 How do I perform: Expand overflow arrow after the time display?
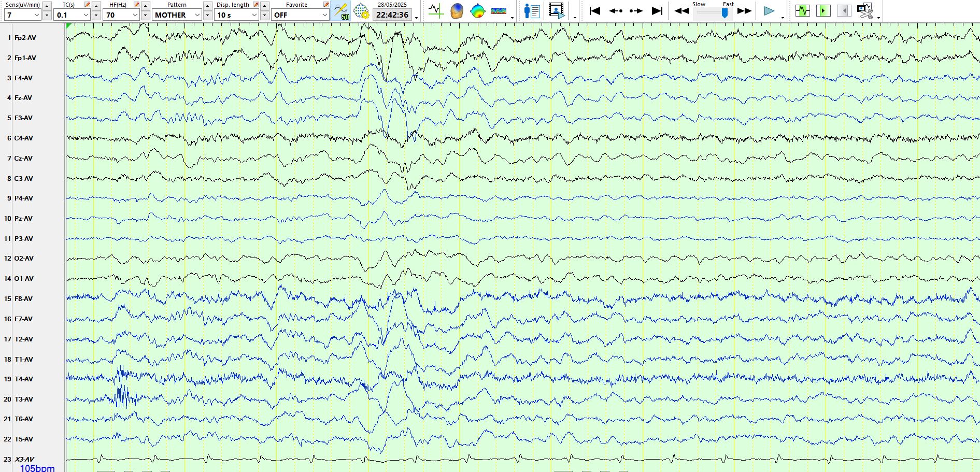(416, 18)
